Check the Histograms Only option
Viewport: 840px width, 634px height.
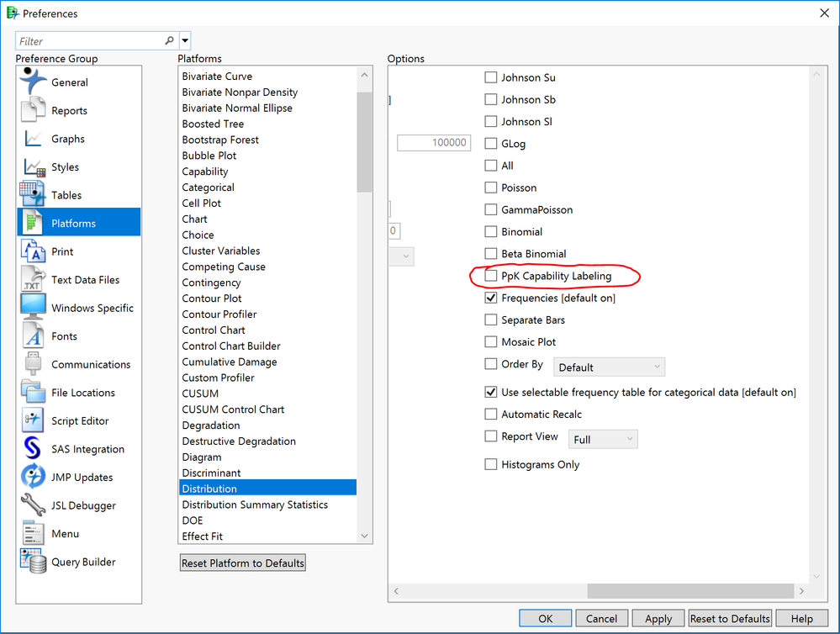coord(491,464)
